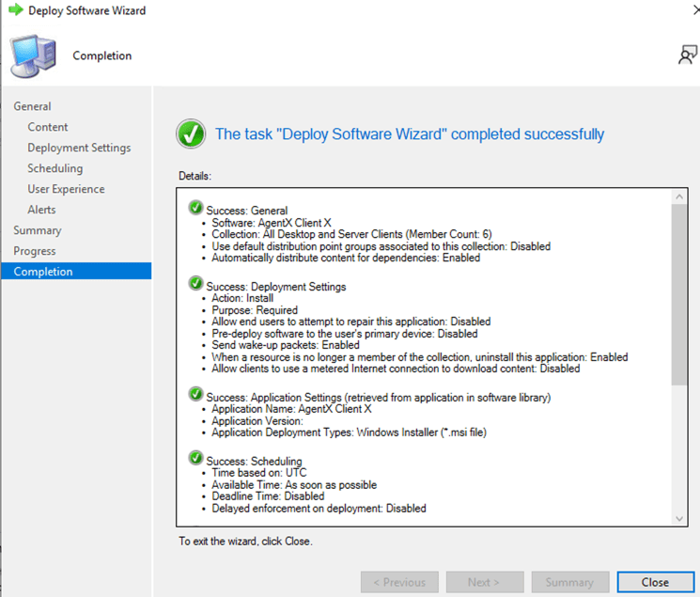Close the wizard with window X button
Image resolution: width=700 pixels, height=597 pixels.
coord(695,9)
